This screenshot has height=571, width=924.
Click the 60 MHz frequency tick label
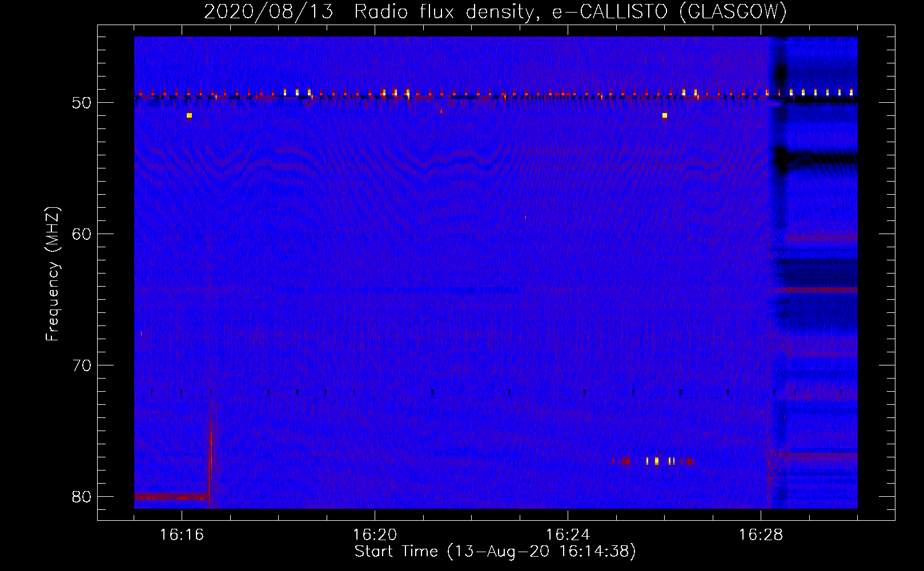(x=82, y=234)
